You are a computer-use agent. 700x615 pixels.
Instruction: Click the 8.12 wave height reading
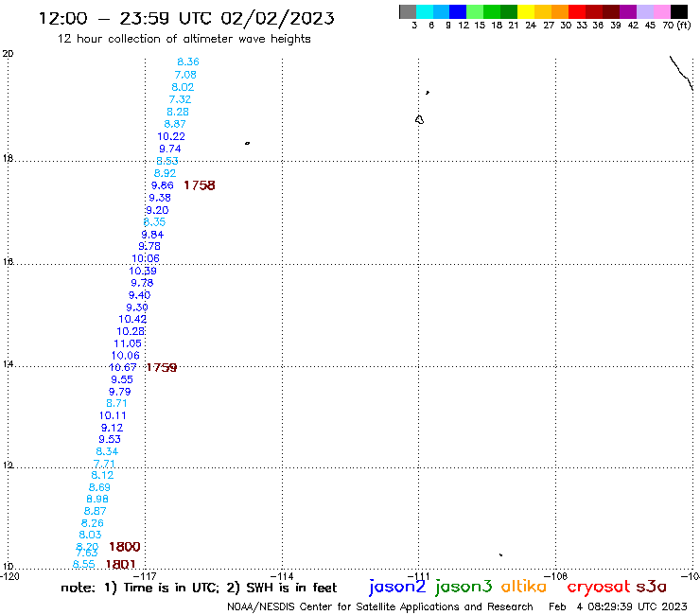coord(102,475)
